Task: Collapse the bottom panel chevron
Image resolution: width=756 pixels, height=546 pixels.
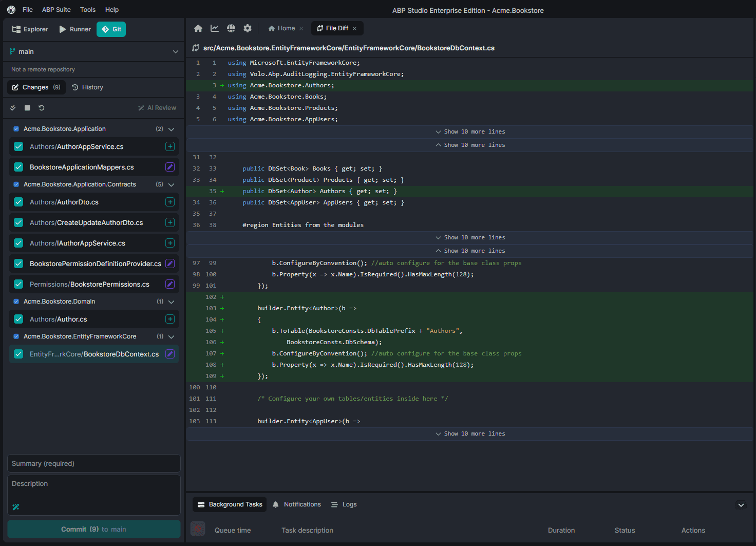Action: pos(741,505)
